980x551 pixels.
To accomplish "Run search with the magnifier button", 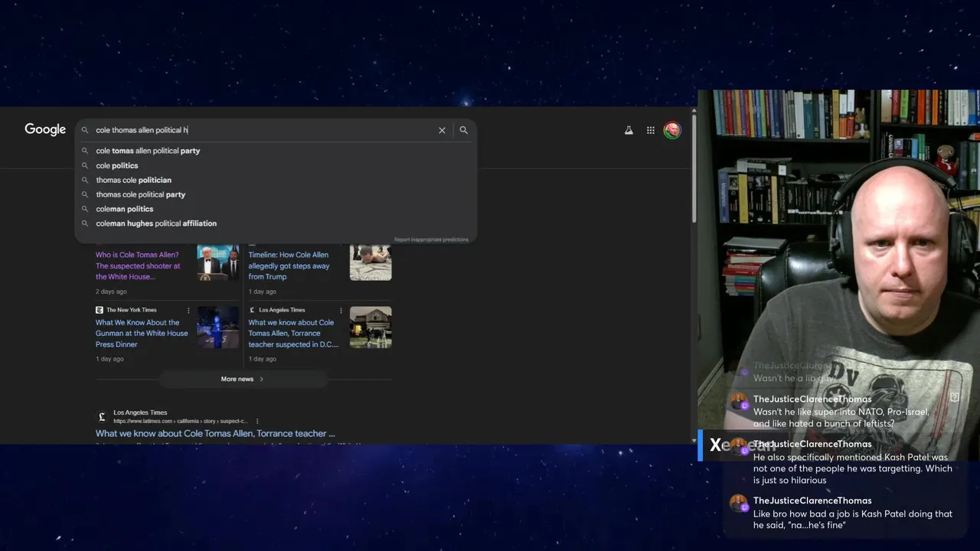I will 463,130.
